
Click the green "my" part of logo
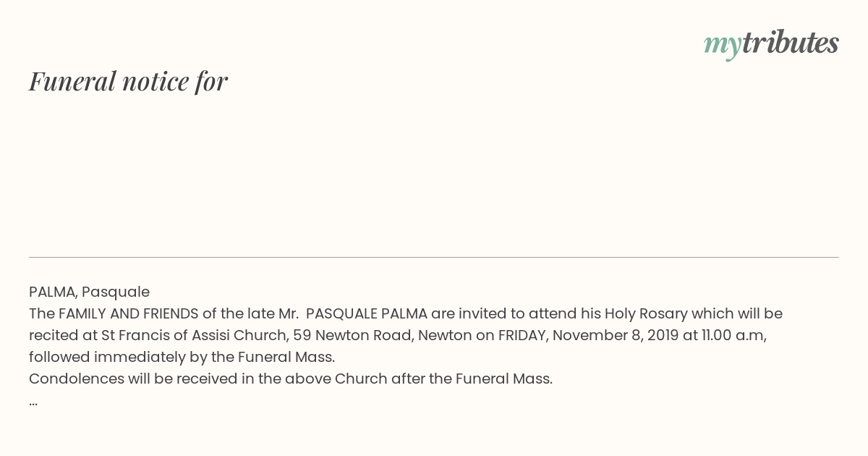[722, 46]
